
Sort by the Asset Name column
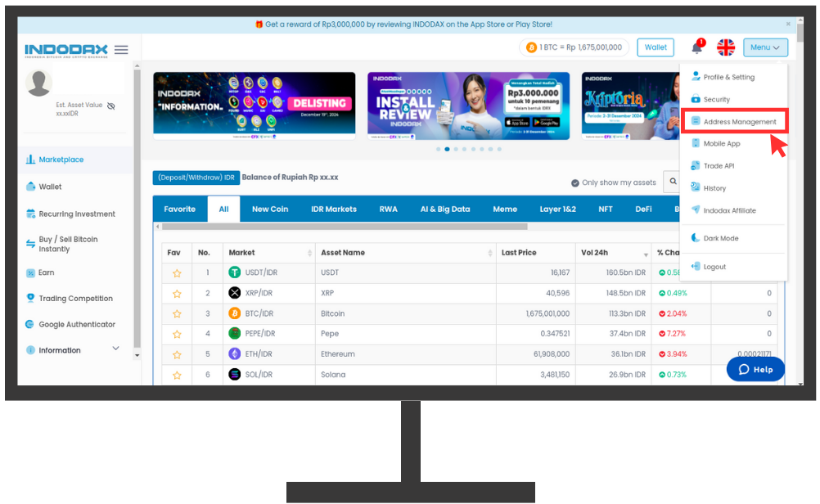click(405, 253)
